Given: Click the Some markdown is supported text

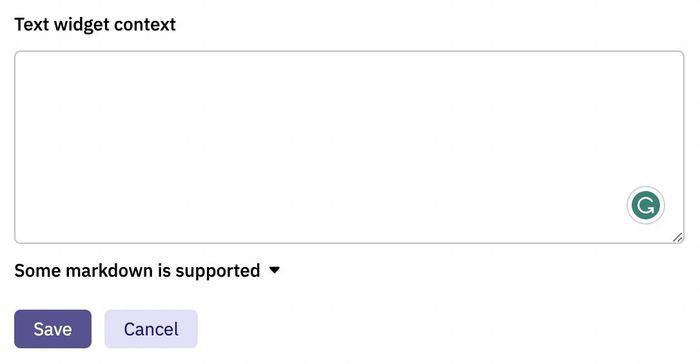Looking at the screenshot, I should [x=137, y=271].
